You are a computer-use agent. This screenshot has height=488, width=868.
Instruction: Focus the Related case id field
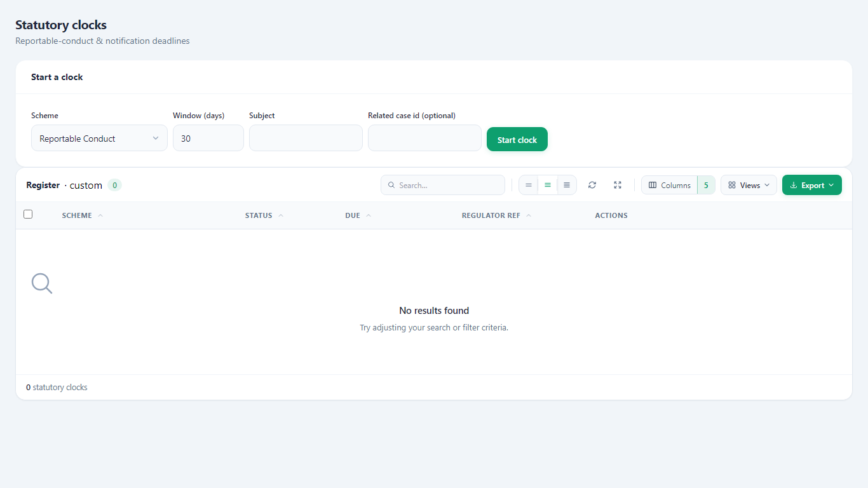pyautogui.click(x=424, y=138)
